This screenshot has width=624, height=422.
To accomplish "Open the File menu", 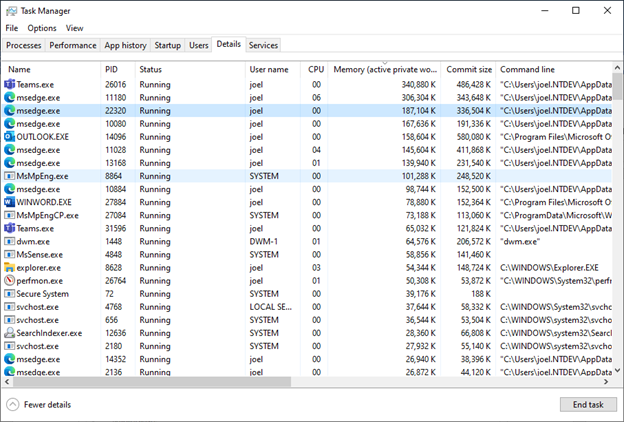I will [x=12, y=28].
